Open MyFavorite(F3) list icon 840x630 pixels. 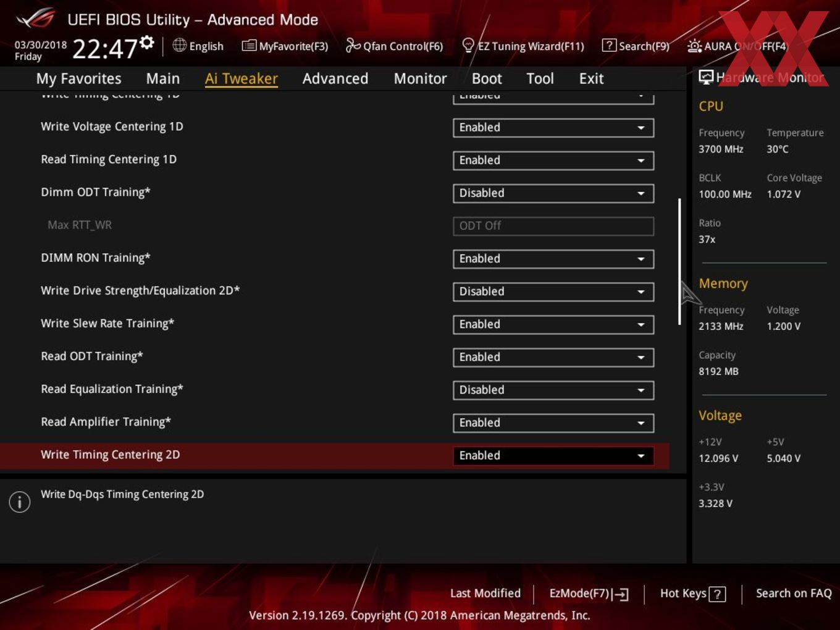click(249, 45)
